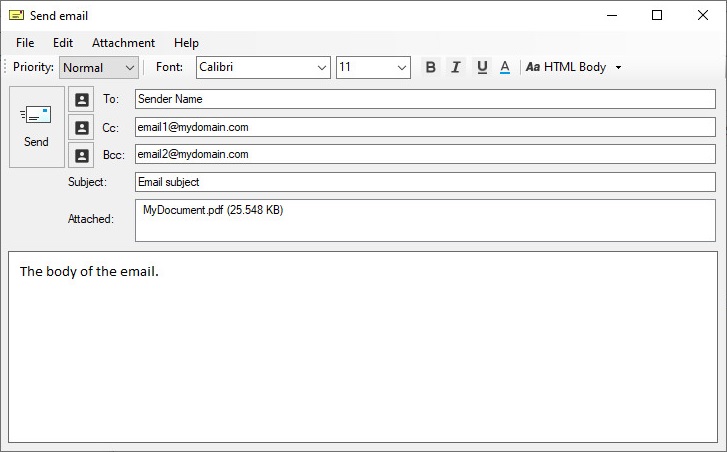Open the Attachment menu
Screen dimensions: 727x452
pyautogui.click(x=123, y=43)
